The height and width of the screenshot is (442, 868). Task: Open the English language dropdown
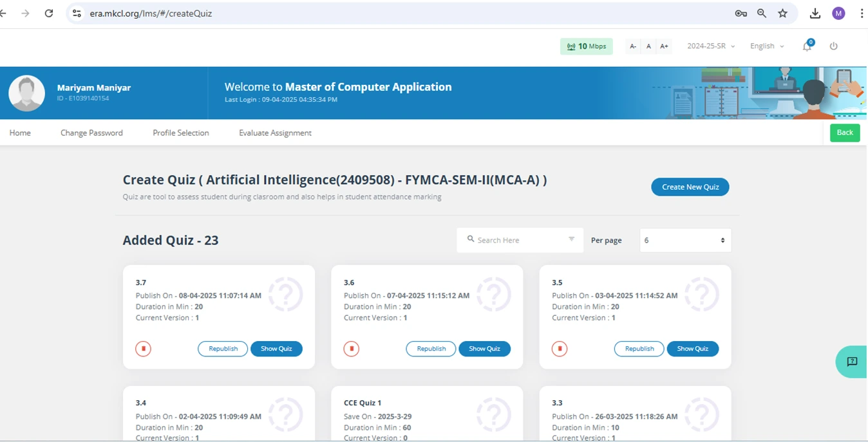[x=766, y=46]
